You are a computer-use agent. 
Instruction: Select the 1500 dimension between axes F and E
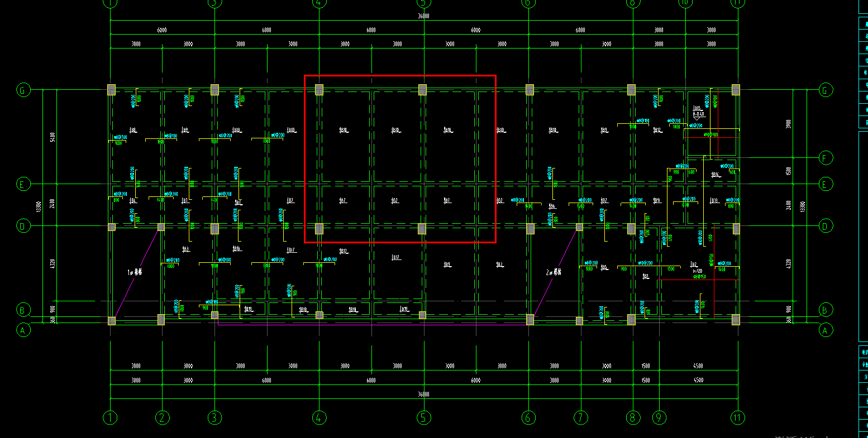pyautogui.click(x=788, y=171)
